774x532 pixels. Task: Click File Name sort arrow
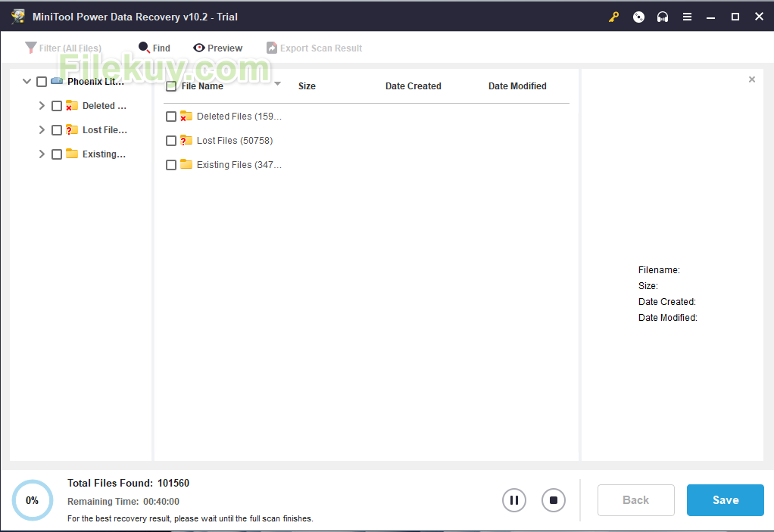277,83
